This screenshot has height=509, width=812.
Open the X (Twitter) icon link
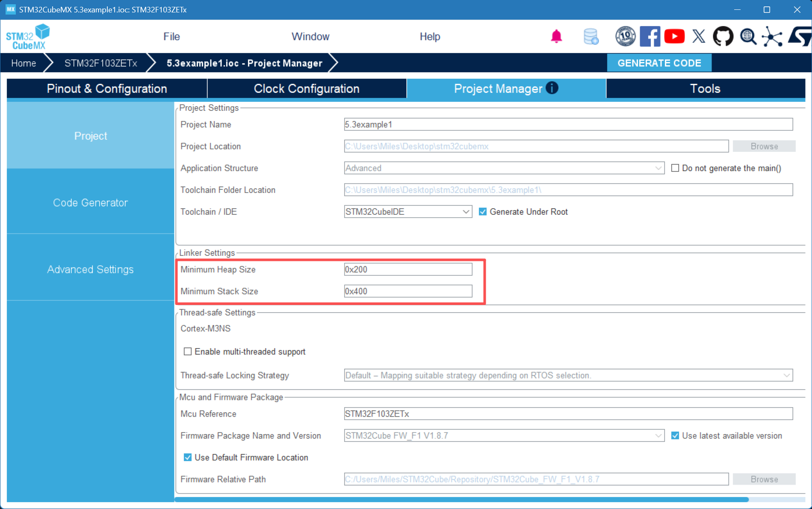pyautogui.click(x=699, y=36)
